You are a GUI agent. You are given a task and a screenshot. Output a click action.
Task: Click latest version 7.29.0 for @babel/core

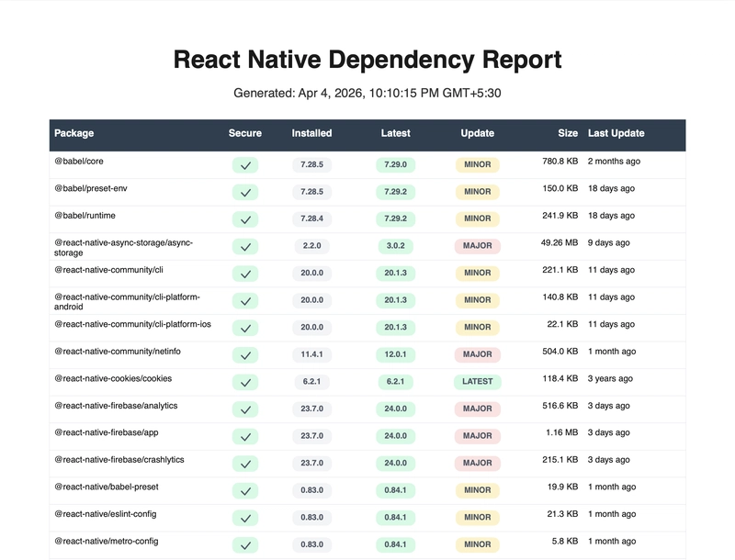point(395,165)
